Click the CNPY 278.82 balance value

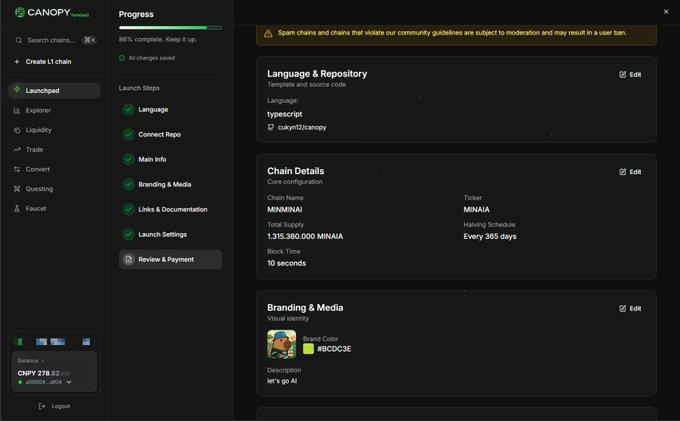point(43,373)
